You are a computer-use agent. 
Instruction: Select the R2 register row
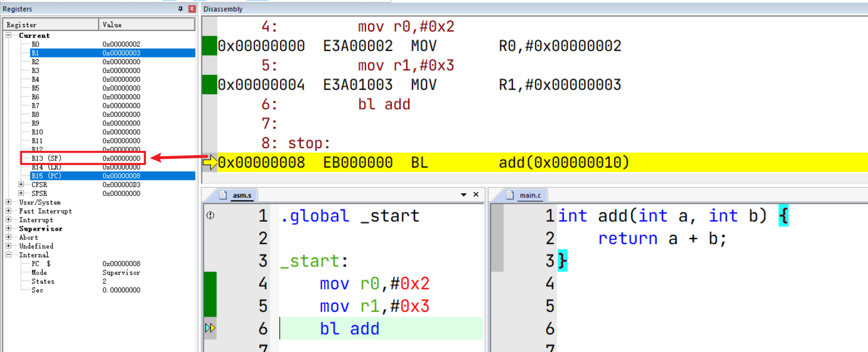click(x=112, y=62)
